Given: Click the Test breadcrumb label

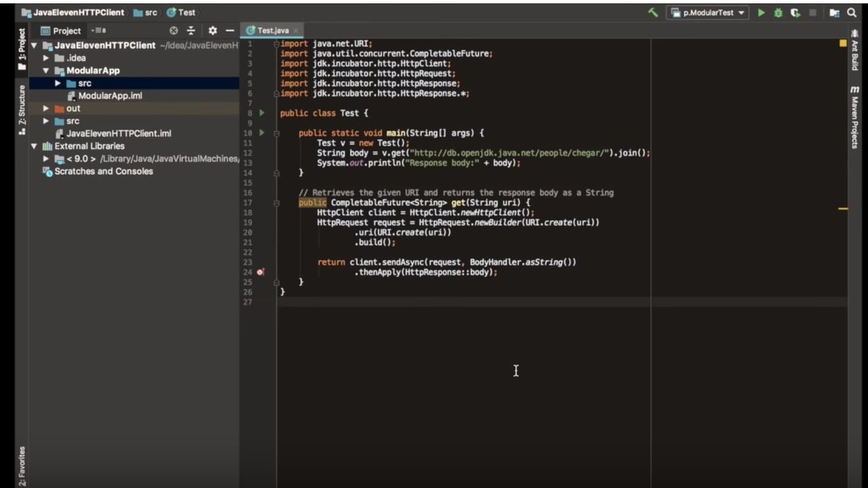Looking at the screenshot, I should [187, 12].
